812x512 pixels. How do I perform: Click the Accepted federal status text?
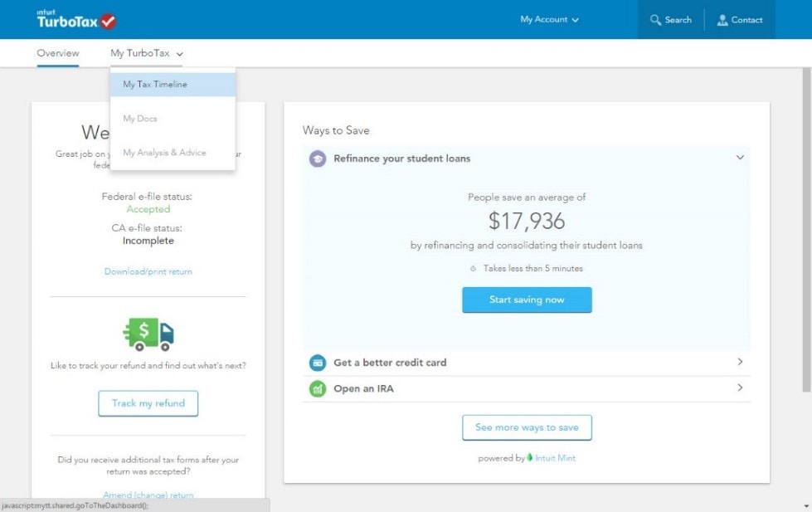point(148,209)
